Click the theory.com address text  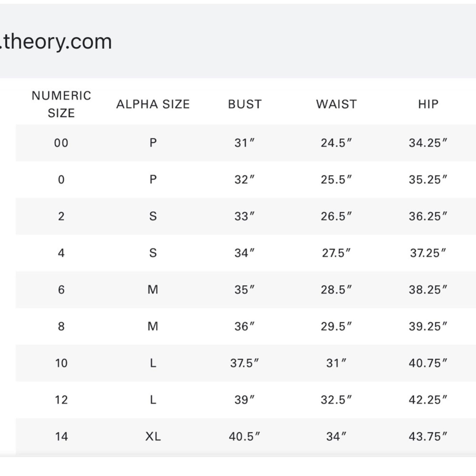pyautogui.click(x=57, y=42)
